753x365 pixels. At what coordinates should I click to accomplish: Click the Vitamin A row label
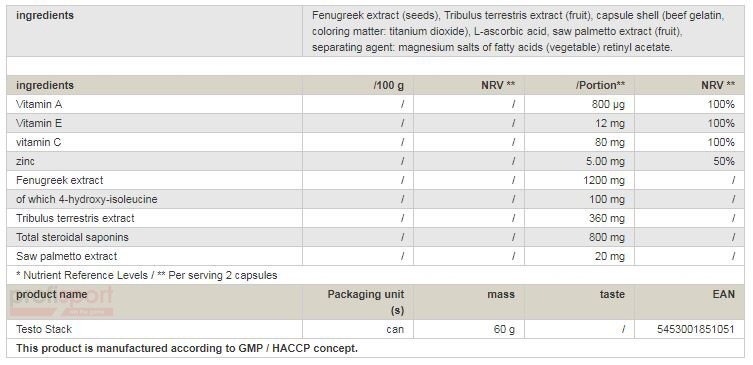point(39,104)
